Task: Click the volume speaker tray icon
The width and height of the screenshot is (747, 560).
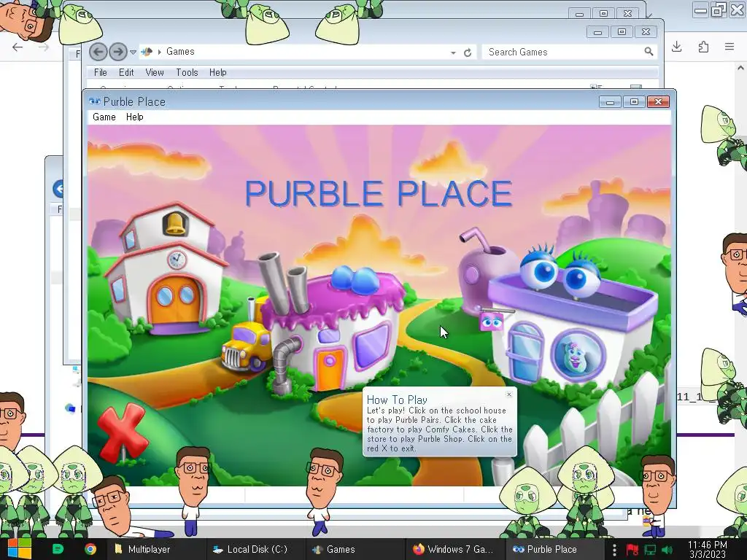Action: tap(667, 550)
